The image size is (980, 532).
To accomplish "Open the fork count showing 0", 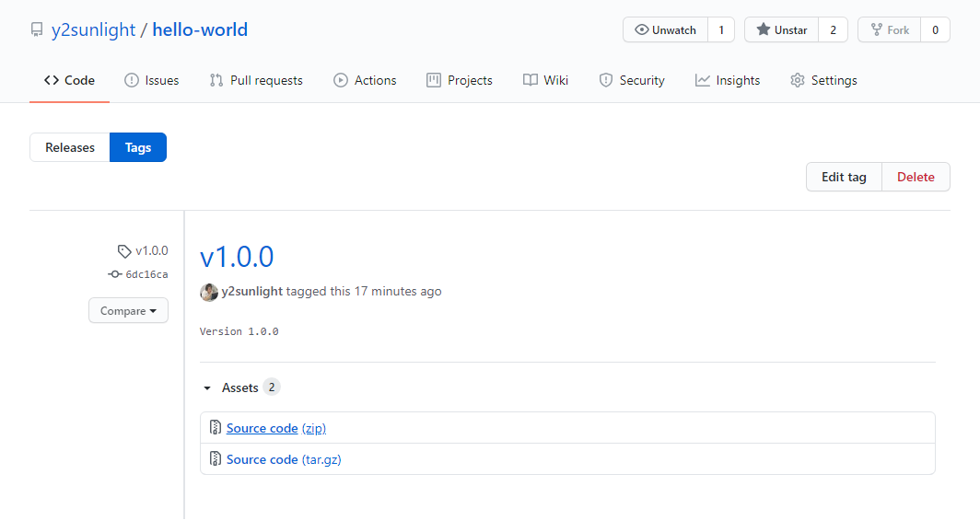I will [x=935, y=30].
